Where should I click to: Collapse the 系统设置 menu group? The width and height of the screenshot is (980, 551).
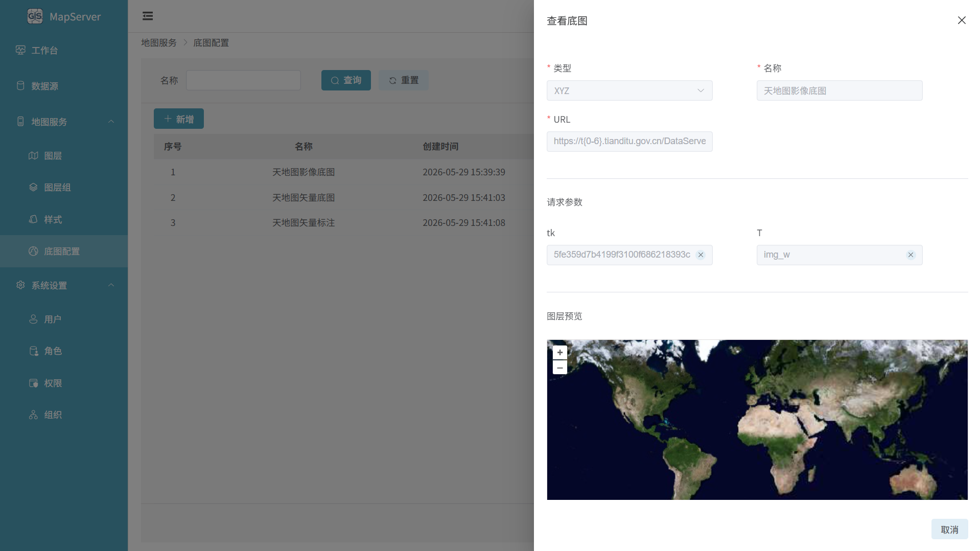point(64,285)
